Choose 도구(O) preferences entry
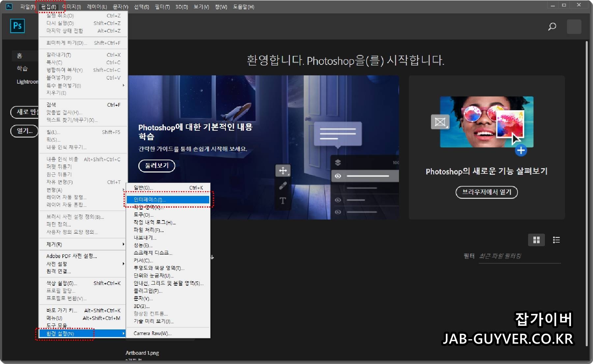 click(168, 215)
